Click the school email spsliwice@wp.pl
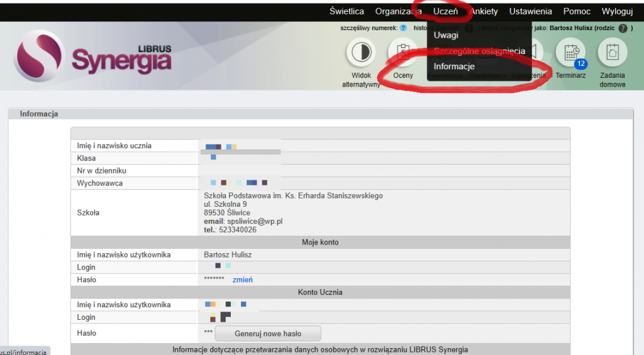 [255, 221]
